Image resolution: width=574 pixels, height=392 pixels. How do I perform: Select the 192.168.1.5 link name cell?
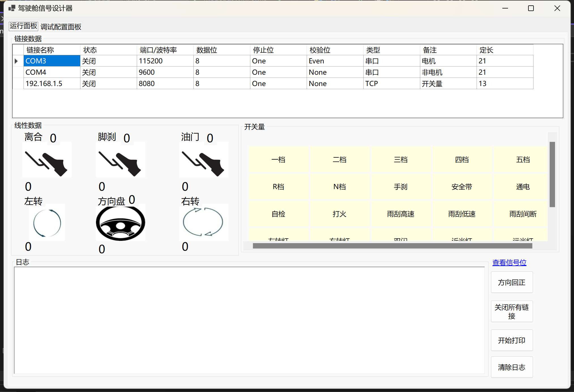coord(52,83)
